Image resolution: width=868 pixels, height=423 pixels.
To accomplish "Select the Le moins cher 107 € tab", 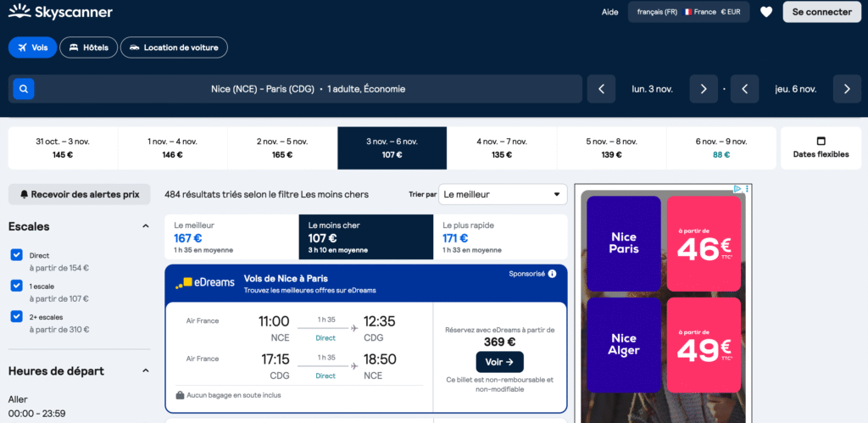I will [x=366, y=237].
